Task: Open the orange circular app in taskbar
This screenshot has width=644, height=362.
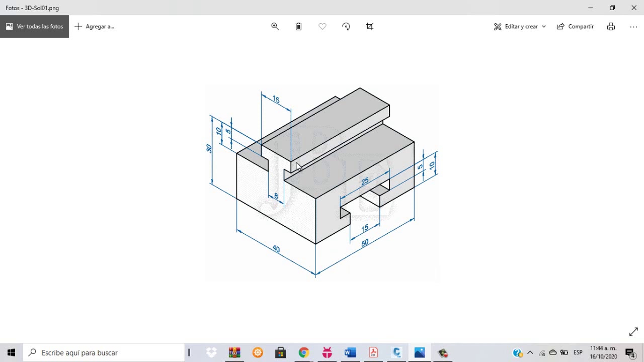Action: pos(258,352)
